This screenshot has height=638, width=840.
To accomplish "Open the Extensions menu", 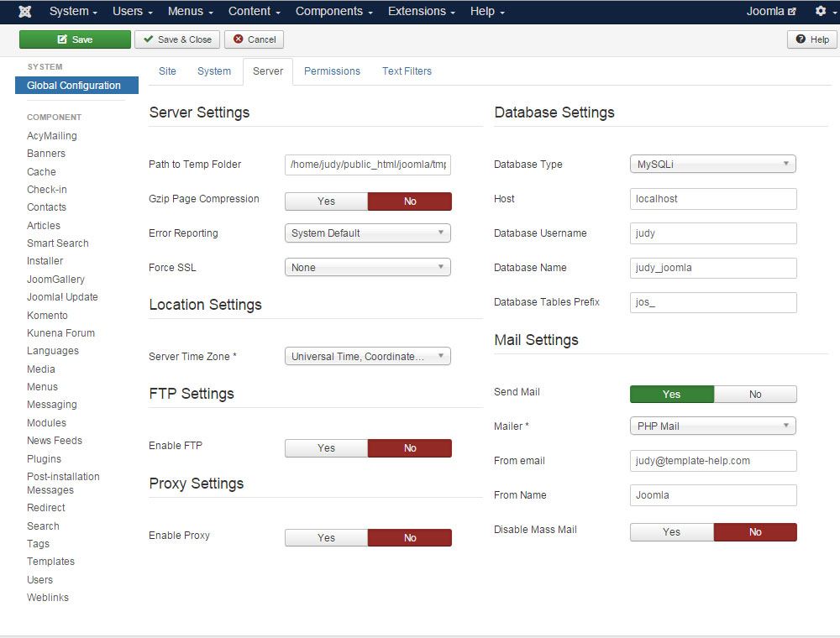I will coord(422,11).
